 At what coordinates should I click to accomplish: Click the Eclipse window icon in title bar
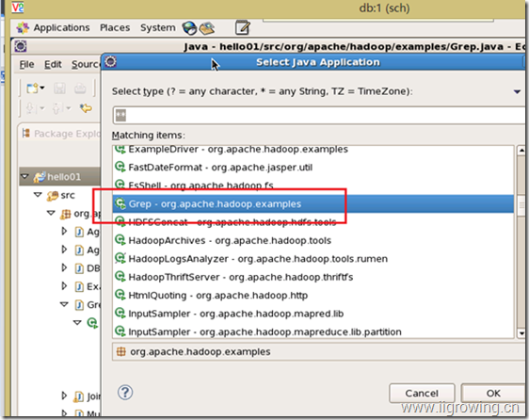tap(21, 46)
